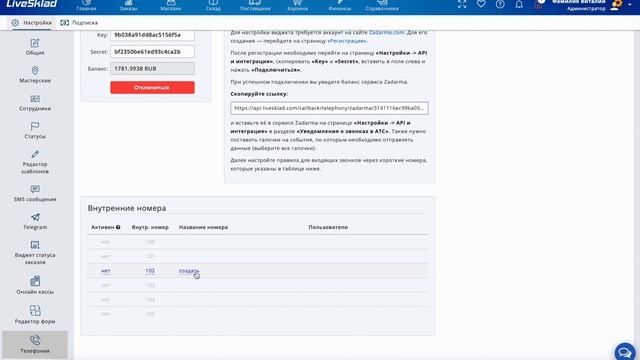Screen dimensions: 640x360
Task: Click the Пользователи column header
Action: [x=328, y=227]
